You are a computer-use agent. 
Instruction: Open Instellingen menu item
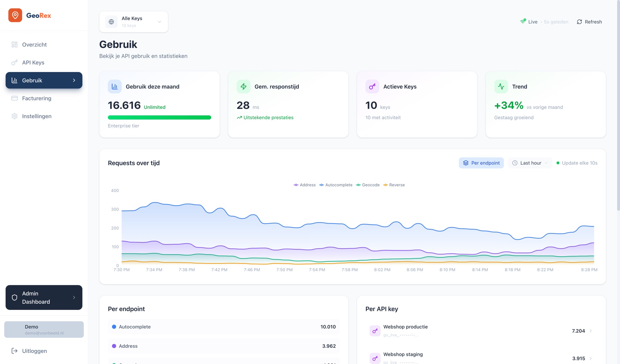(x=44, y=116)
